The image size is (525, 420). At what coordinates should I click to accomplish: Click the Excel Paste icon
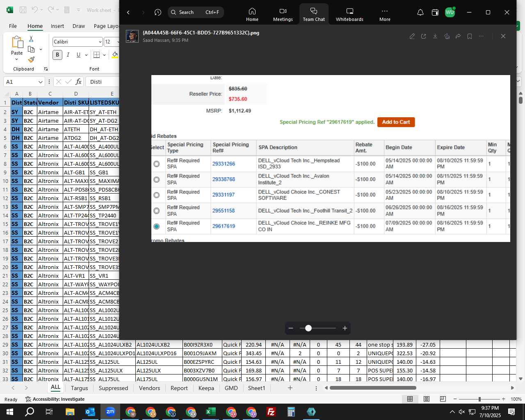17,42
